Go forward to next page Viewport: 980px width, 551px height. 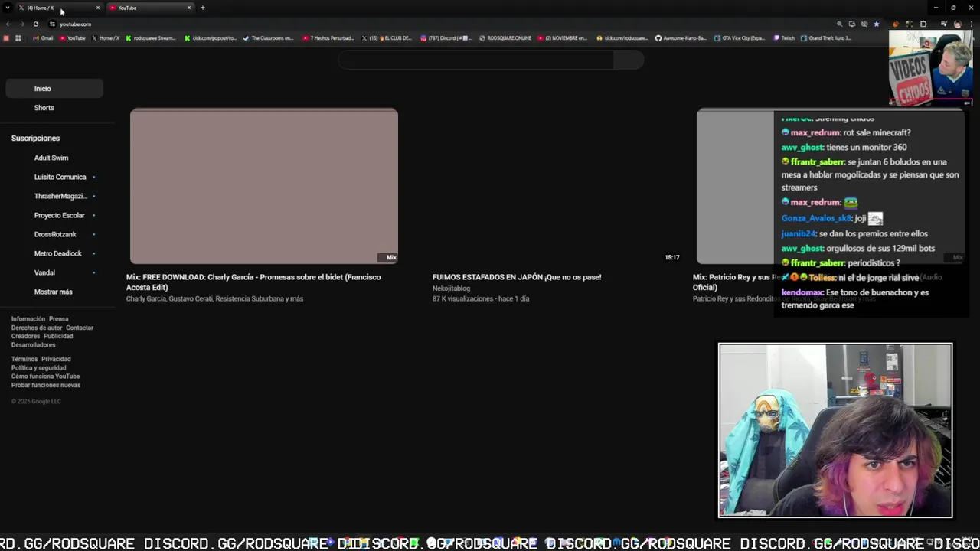(21, 24)
